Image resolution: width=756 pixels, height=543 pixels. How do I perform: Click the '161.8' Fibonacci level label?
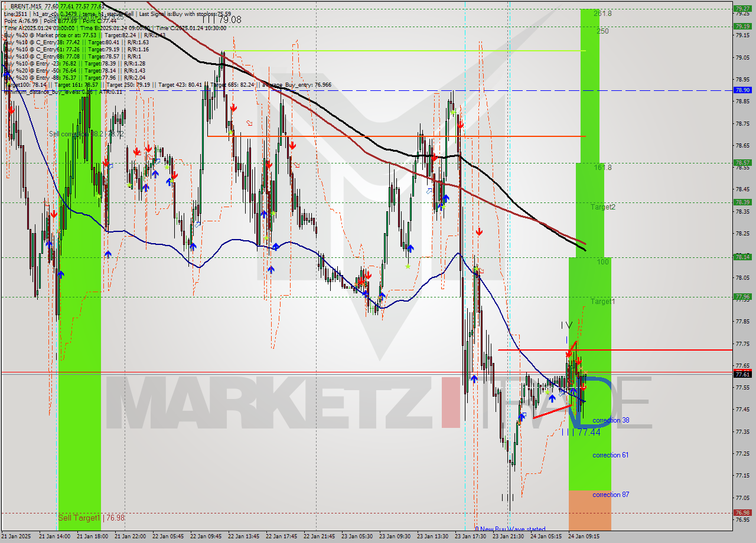tap(603, 168)
